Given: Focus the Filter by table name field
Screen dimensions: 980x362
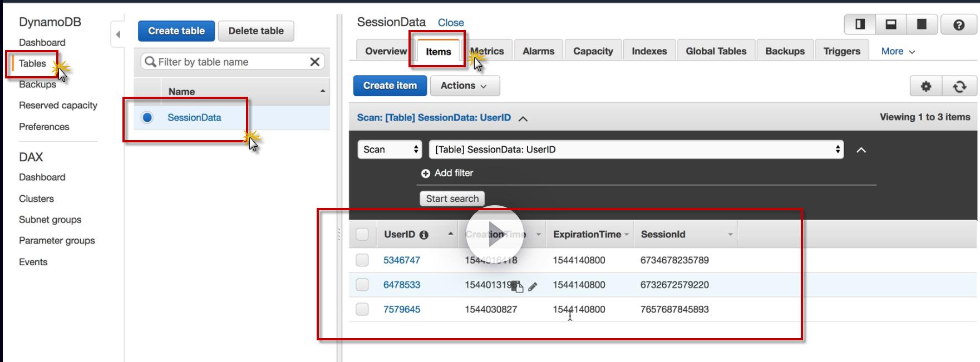Looking at the screenshot, I should 233,62.
